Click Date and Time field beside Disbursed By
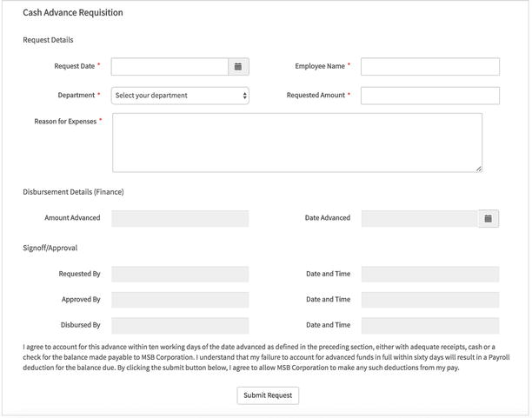Viewport: 532px width, 418px height. [429, 326]
